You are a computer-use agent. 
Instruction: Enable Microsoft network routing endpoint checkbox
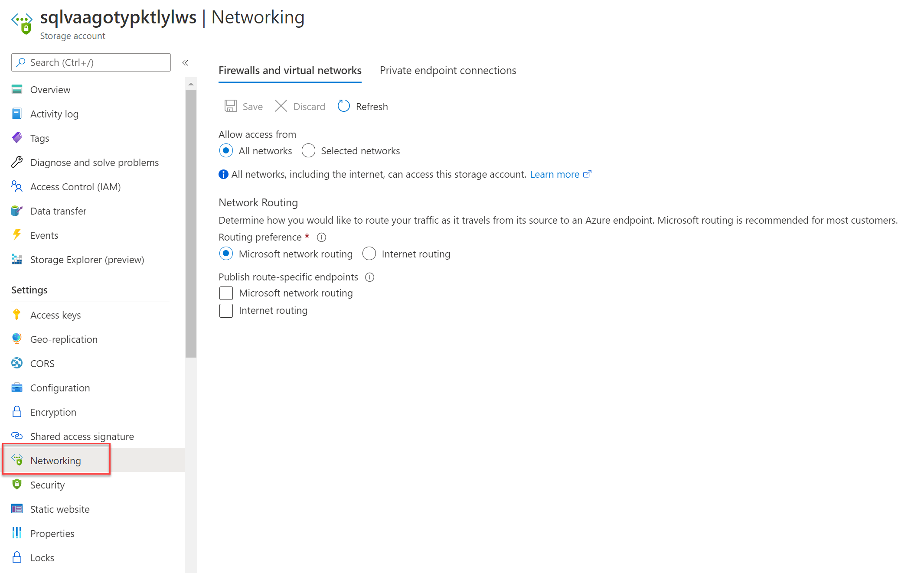(x=226, y=293)
